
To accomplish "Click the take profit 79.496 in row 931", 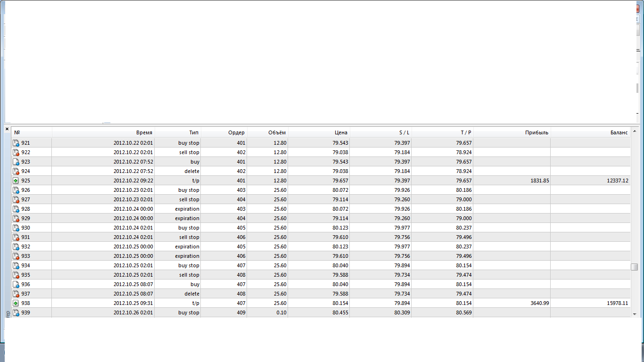I will coord(463,237).
